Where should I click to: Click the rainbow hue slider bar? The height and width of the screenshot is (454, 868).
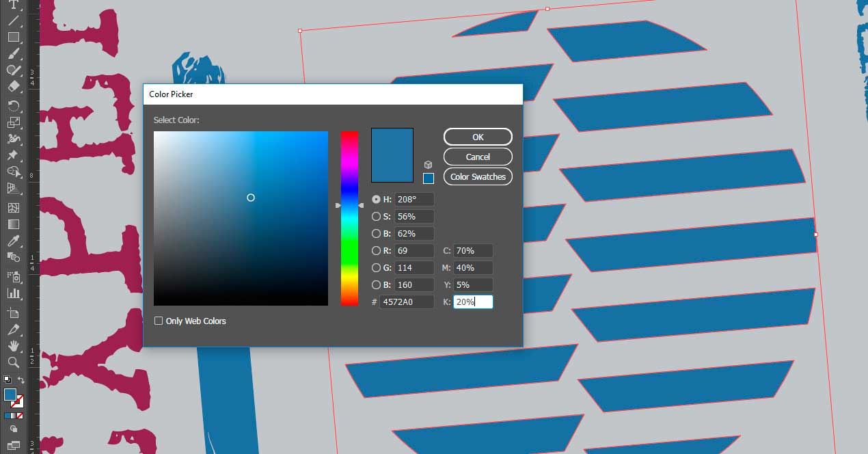pos(349,219)
